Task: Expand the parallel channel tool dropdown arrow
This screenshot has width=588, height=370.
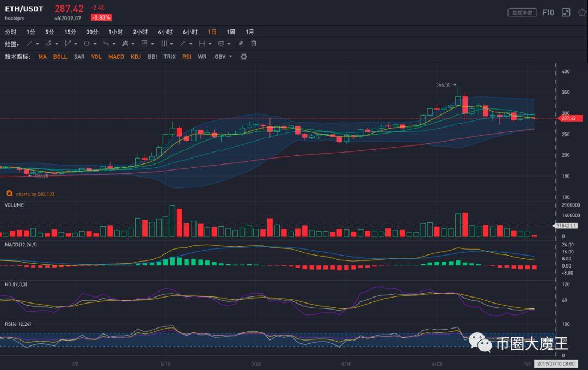Action: pos(57,44)
